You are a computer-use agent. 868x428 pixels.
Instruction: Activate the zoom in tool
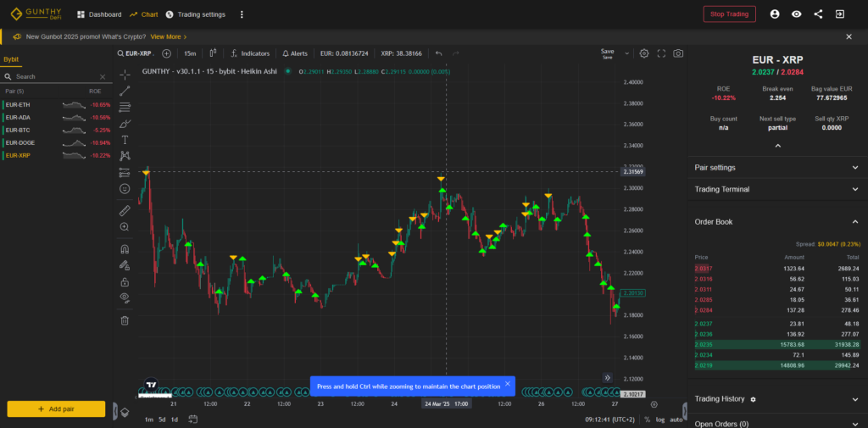[125, 226]
